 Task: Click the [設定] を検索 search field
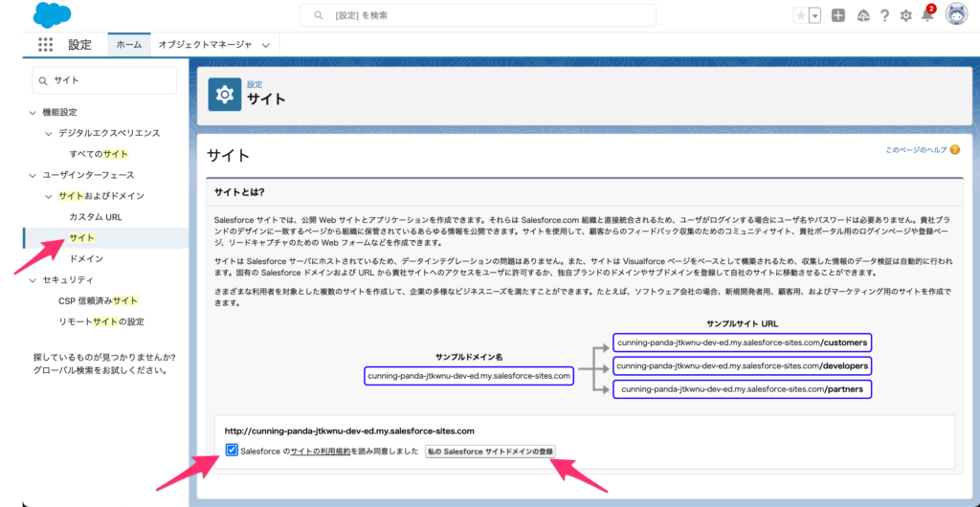(479, 15)
